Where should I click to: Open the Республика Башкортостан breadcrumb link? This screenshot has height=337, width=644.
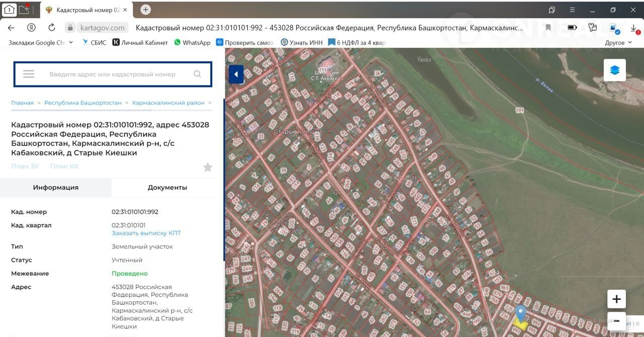83,103
